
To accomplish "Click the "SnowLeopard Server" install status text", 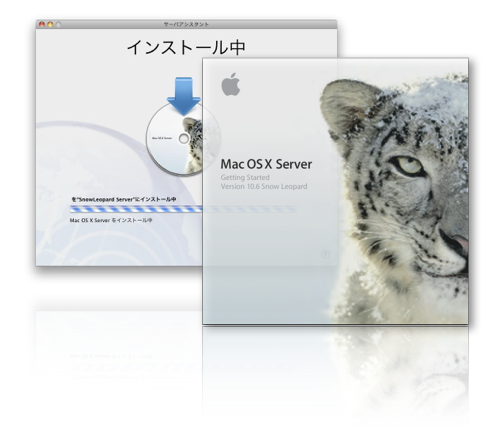I will click(x=124, y=199).
